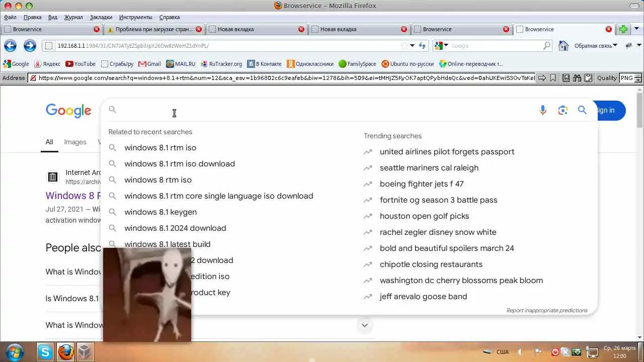The width and height of the screenshot is (644, 362).
Task: Open Обратная связь dropdown
Action: [596, 46]
